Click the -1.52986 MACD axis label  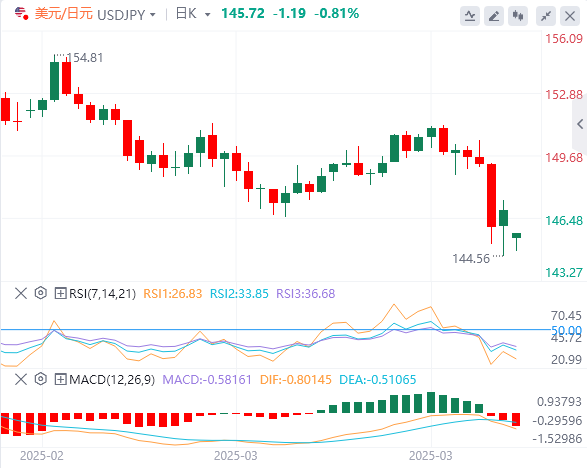[x=557, y=438]
